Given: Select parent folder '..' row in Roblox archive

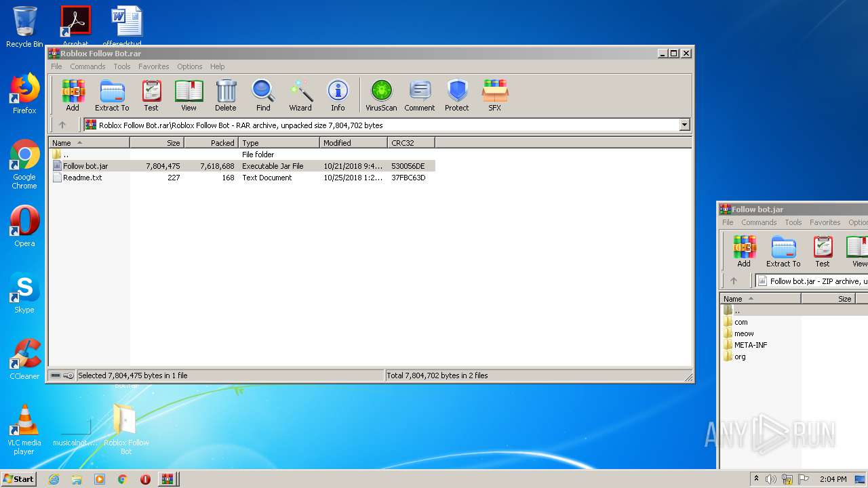Looking at the screenshot, I should point(242,155).
